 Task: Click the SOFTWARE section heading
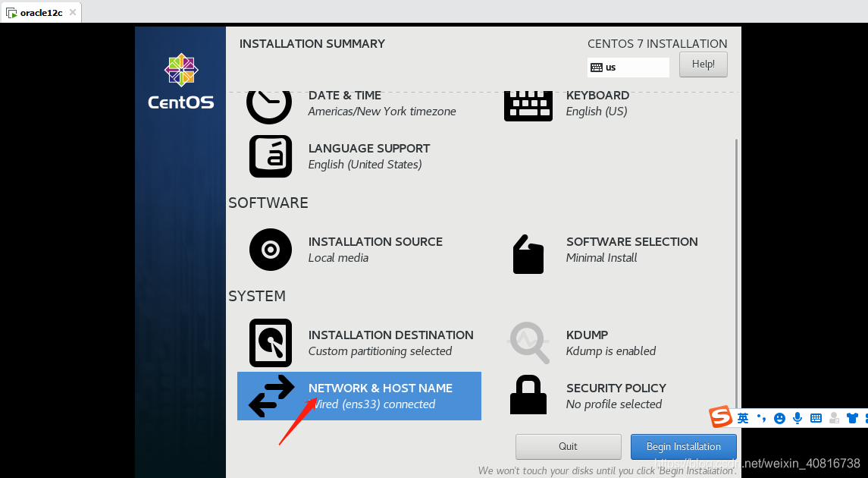point(268,203)
